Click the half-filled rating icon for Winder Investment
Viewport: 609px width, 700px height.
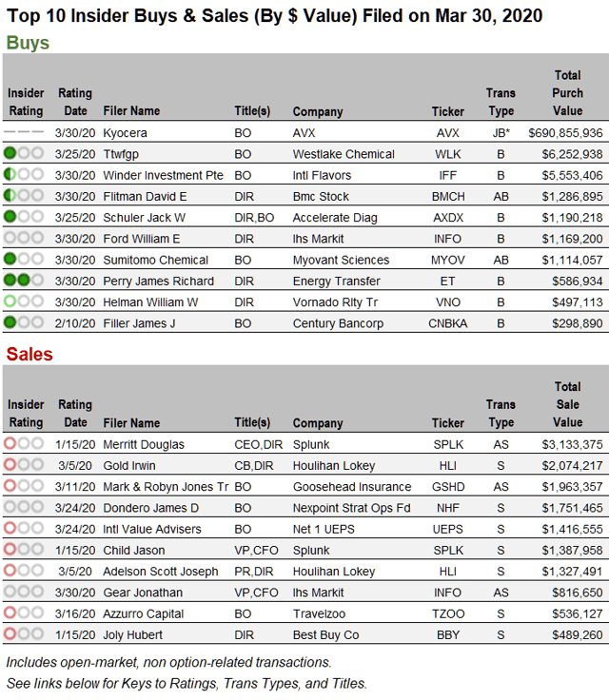pos(24,175)
